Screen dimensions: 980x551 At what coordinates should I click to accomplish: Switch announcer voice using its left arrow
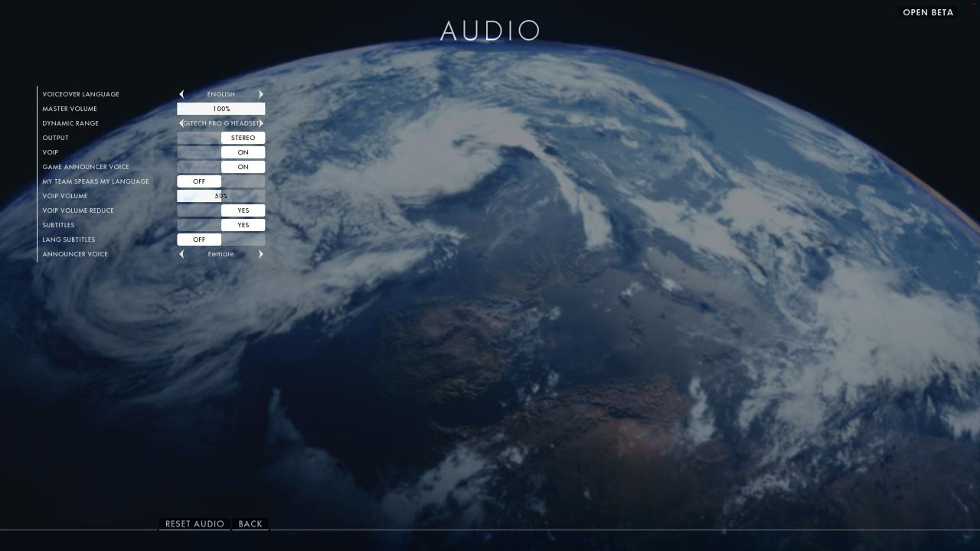(181, 254)
